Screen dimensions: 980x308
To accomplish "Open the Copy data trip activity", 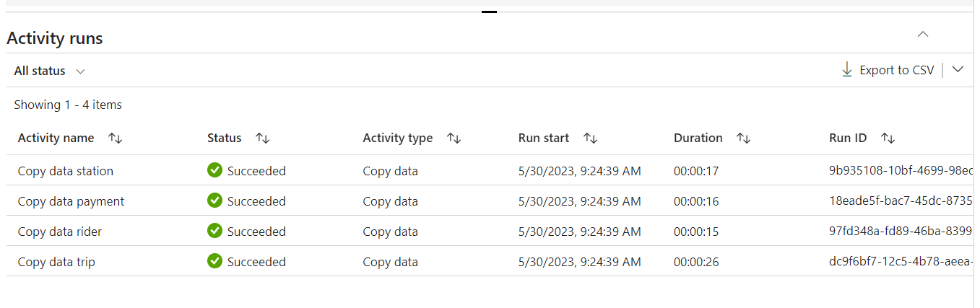I will [x=56, y=262].
